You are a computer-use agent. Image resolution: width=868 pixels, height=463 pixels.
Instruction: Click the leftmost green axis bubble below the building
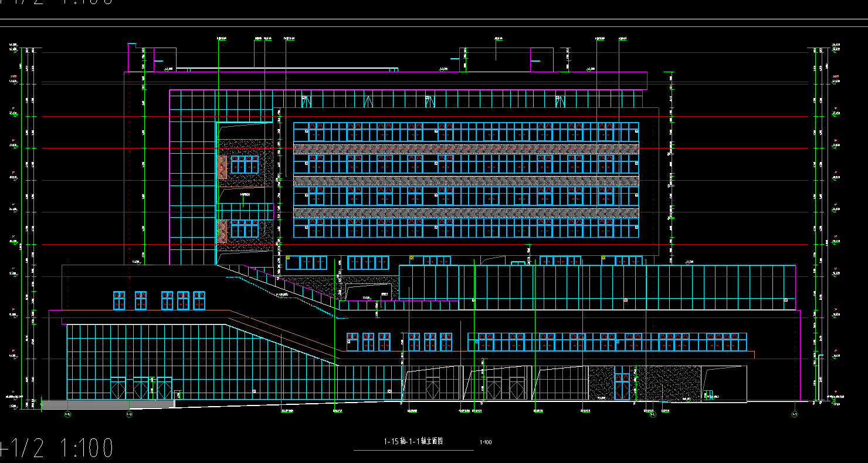(x=67, y=414)
